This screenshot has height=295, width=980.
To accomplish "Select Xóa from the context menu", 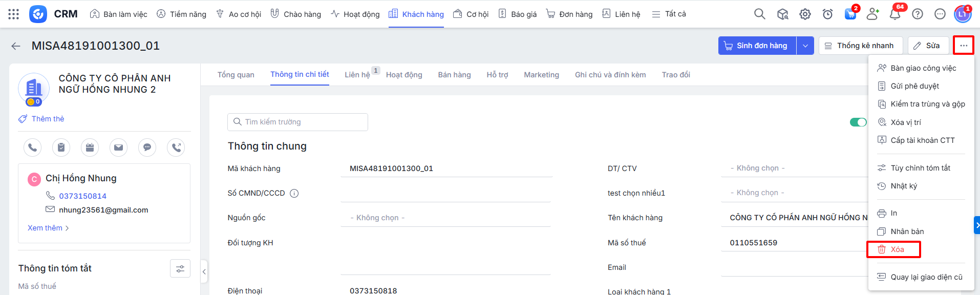I will (897, 249).
